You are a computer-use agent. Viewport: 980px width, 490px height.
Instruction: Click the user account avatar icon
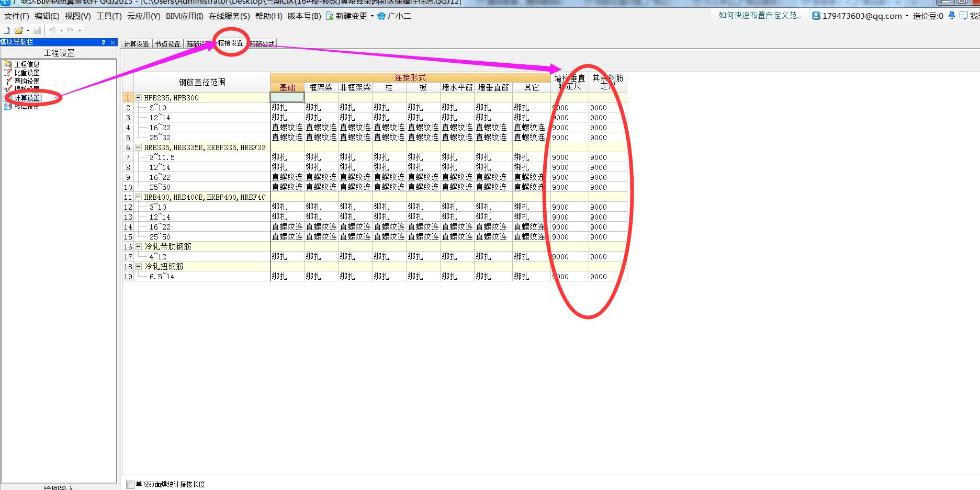pyautogui.click(x=816, y=16)
